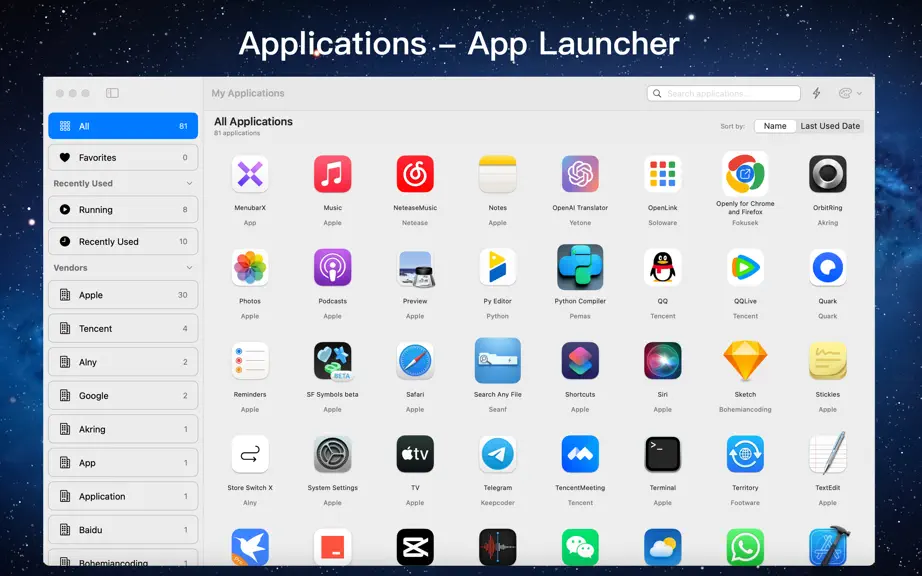Open the Territory app icon
This screenshot has width=922, height=576.
click(745, 454)
